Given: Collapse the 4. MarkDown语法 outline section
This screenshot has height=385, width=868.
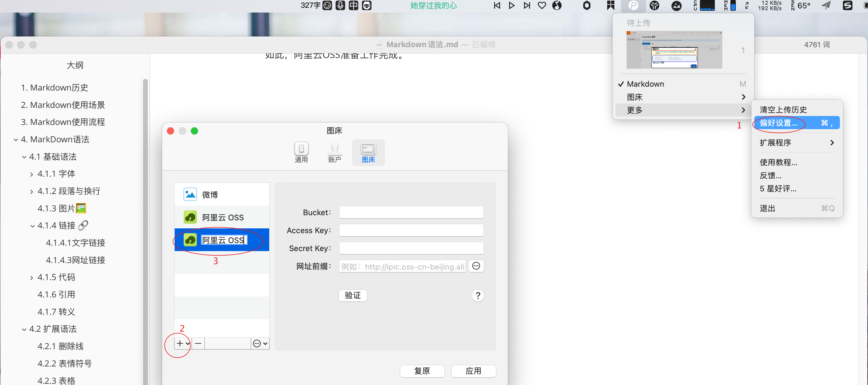Looking at the screenshot, I should point(16,140).
